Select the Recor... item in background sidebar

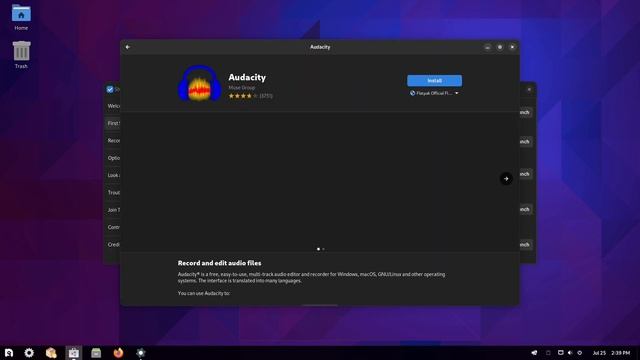[113, 140]
